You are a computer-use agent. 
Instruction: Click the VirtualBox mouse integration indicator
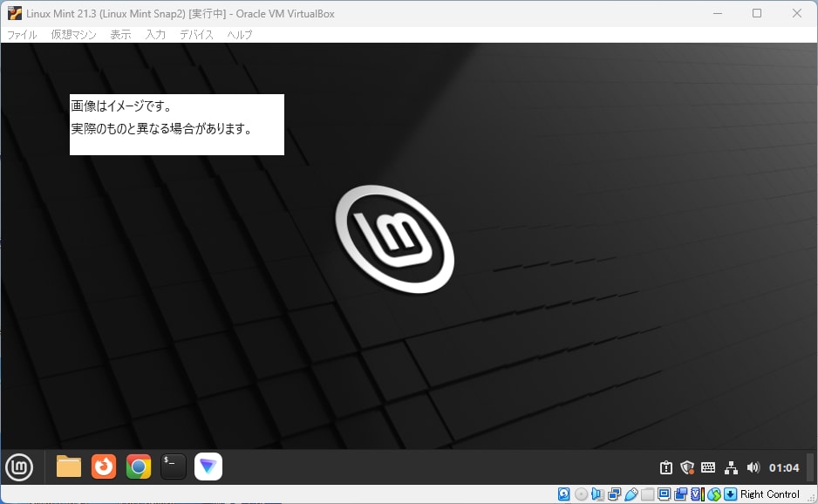point(714,494)
